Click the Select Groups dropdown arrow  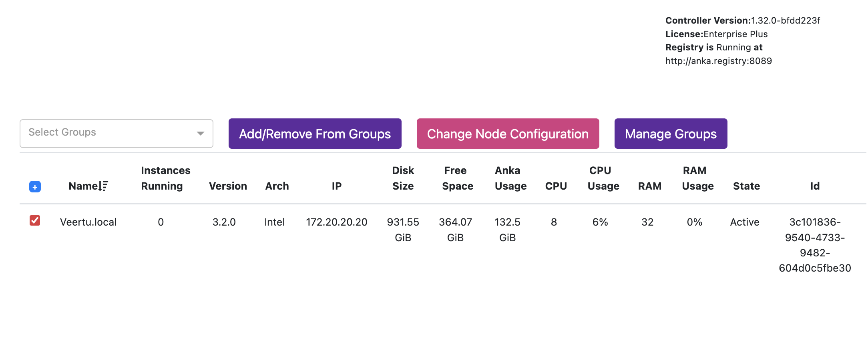pyautogui.click(x=201, y=133)
